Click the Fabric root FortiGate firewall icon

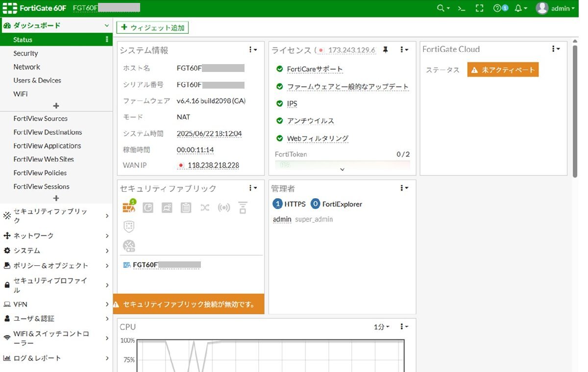129,207
